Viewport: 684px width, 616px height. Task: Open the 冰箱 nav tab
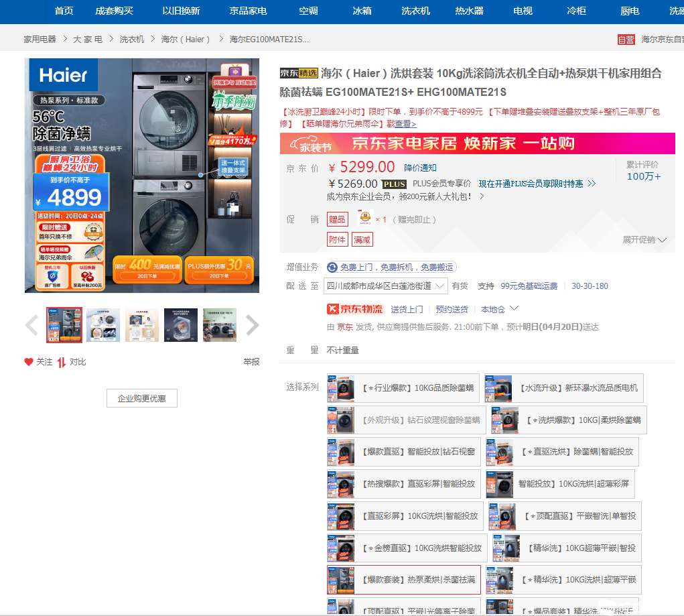pos(362,11)
